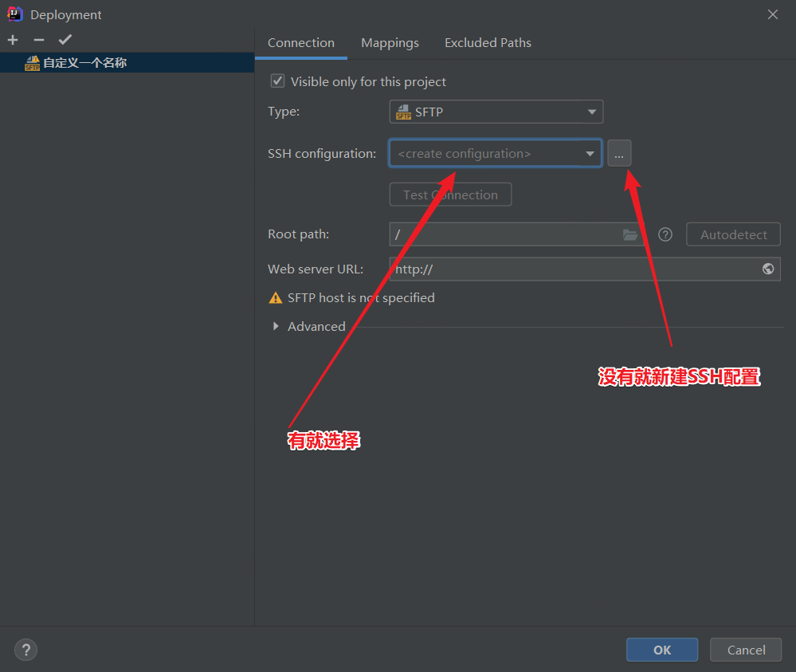Screen dimensions: 796x672
Task: Select the Connection tab
Action: (301, 43)
